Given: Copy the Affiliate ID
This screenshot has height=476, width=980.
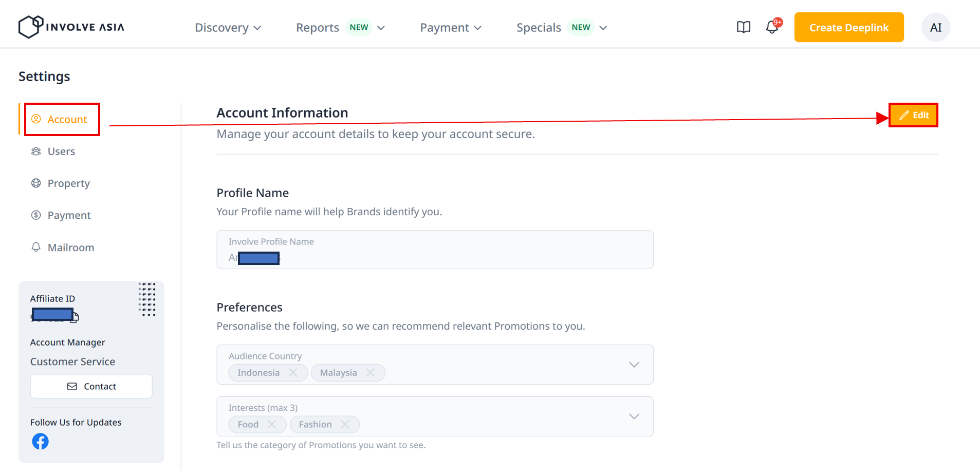Looking at the screenshot, I should pos(75,317).
